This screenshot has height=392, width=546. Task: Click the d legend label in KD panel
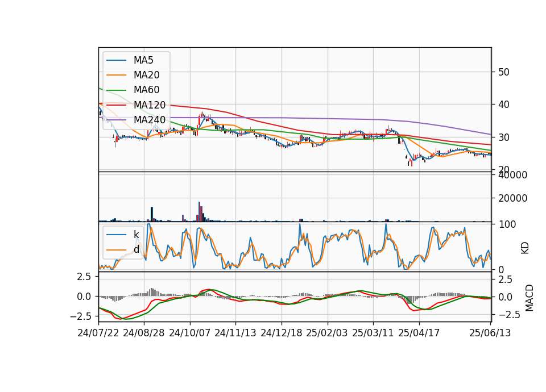[x=136, y=249]
